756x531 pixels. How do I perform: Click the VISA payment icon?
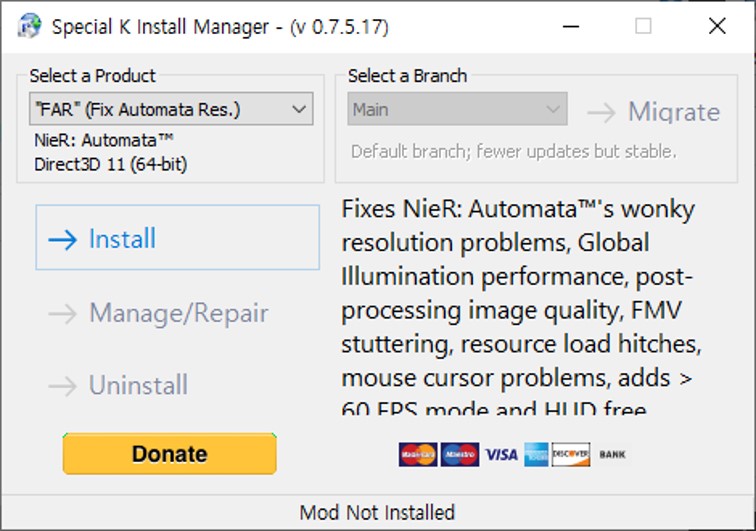coord(501,454)
